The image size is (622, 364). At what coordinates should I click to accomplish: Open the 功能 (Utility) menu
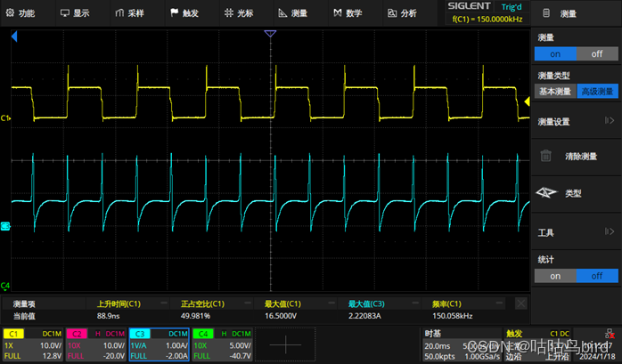click(20, 13)
